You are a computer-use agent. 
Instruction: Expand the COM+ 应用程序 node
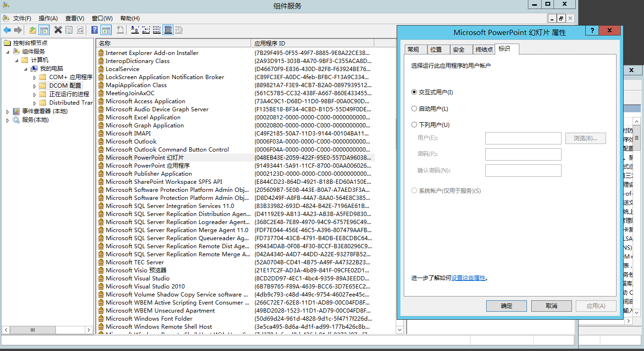35,77
